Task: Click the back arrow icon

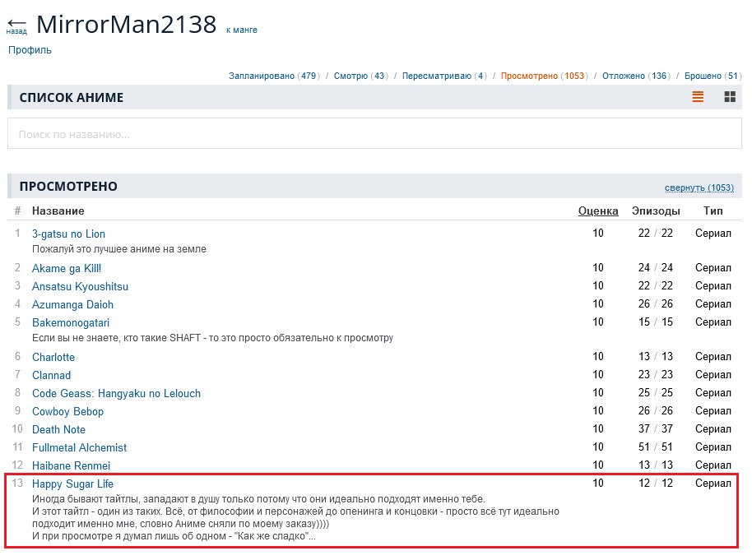Action: 16,25
